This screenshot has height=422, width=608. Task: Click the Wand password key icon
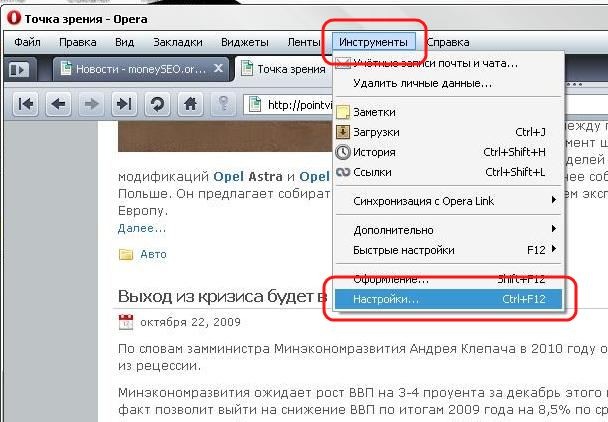click(x=223, y=104)
